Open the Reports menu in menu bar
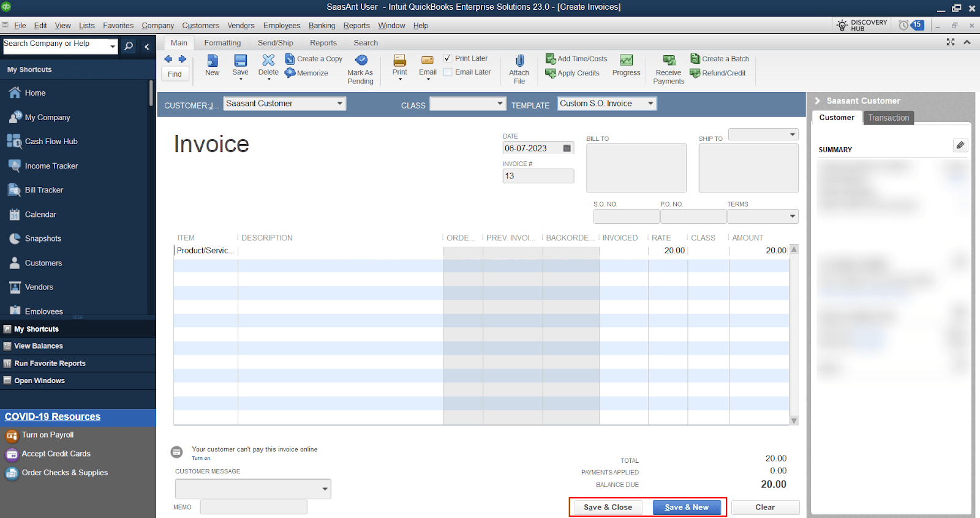 coord(356,26)
